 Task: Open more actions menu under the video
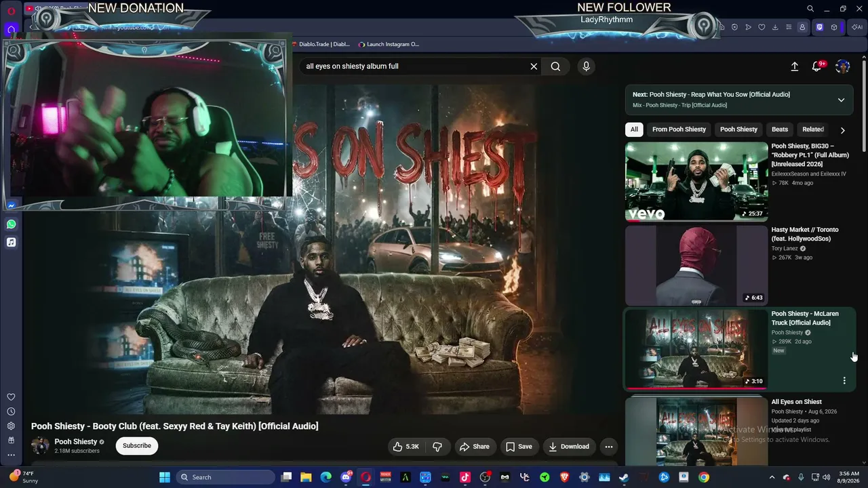[609, 447]
